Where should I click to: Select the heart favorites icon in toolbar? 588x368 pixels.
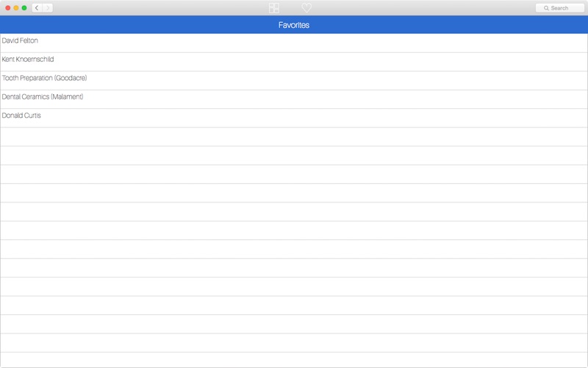tap(306, 8)
